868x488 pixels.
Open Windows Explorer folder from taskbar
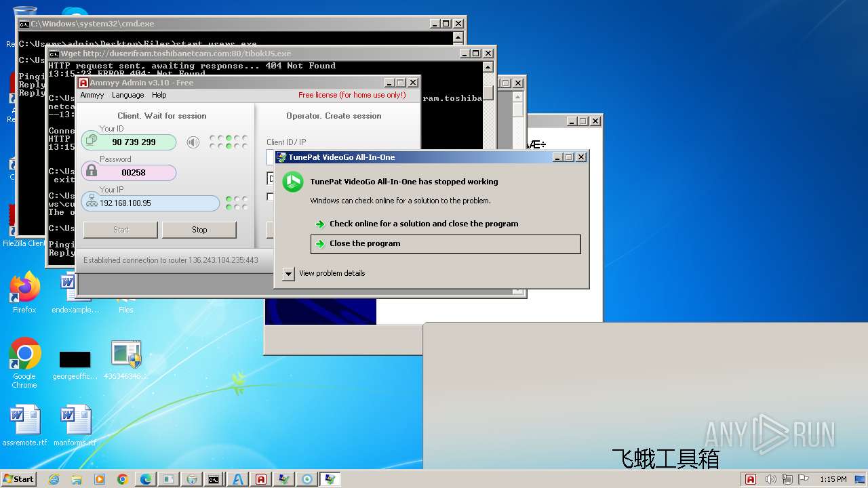77,479
